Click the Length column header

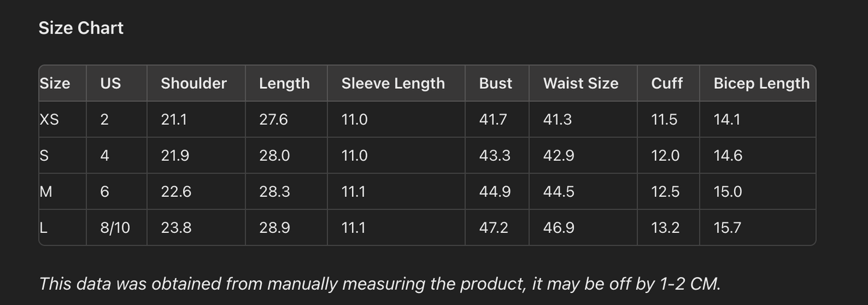point(284,83)
